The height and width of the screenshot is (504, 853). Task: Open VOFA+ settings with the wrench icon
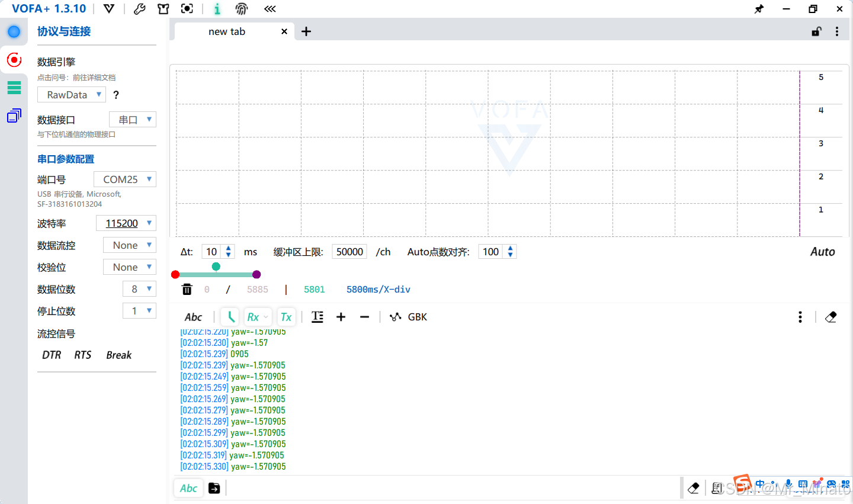click(139, 9)
